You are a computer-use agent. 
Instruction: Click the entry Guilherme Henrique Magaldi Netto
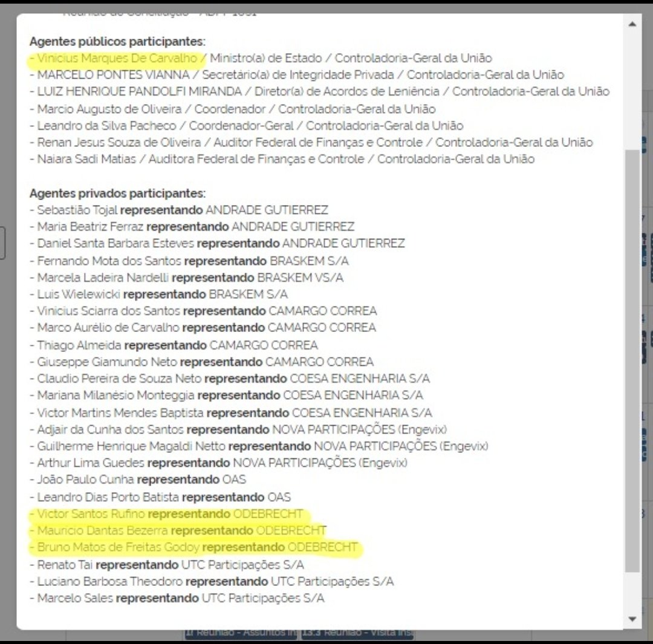(x=259, y=446)
